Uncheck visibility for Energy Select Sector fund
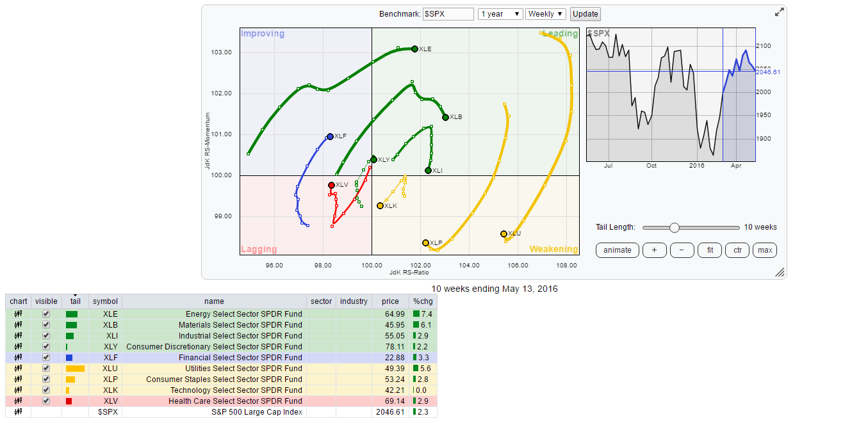Viewport: 868px width, 423px height. (x=45, y=314)
